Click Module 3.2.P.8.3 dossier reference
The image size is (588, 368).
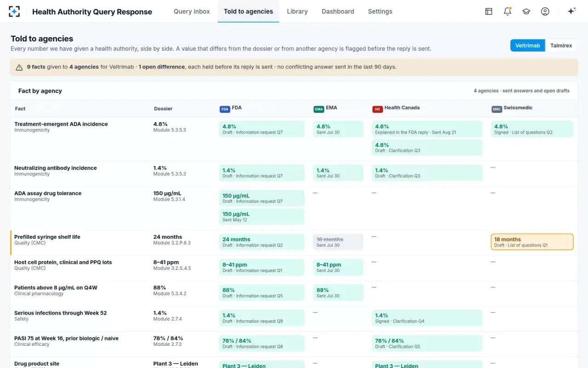[x=172, y=243]
